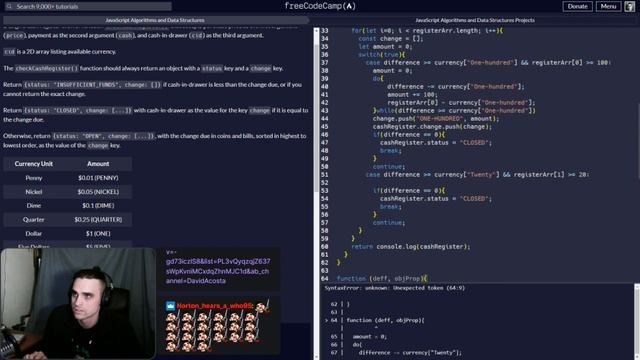Place cursor on function (deff, objProp) line

pyautogui.click(x=382, y=279)
